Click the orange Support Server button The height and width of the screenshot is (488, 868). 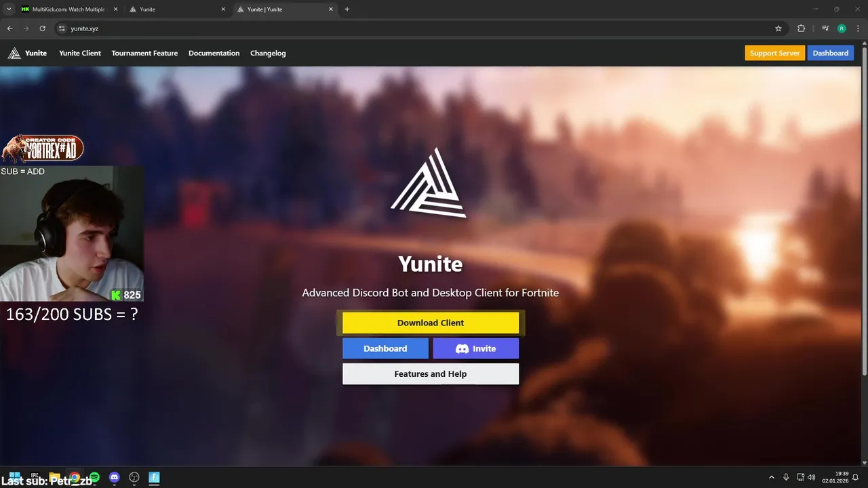pos(774,53)
